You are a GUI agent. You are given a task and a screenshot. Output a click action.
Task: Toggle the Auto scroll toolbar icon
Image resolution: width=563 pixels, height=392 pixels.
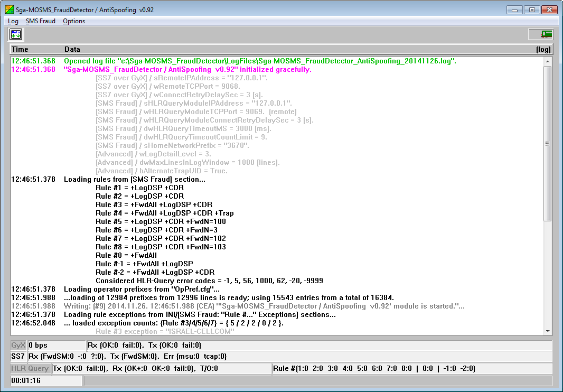point(16,34)
